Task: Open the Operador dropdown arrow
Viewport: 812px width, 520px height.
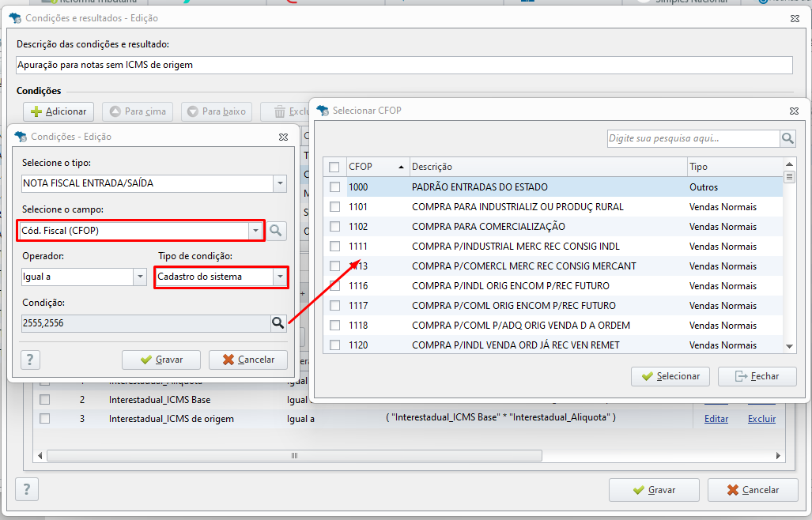Action: tap(140, 277)
